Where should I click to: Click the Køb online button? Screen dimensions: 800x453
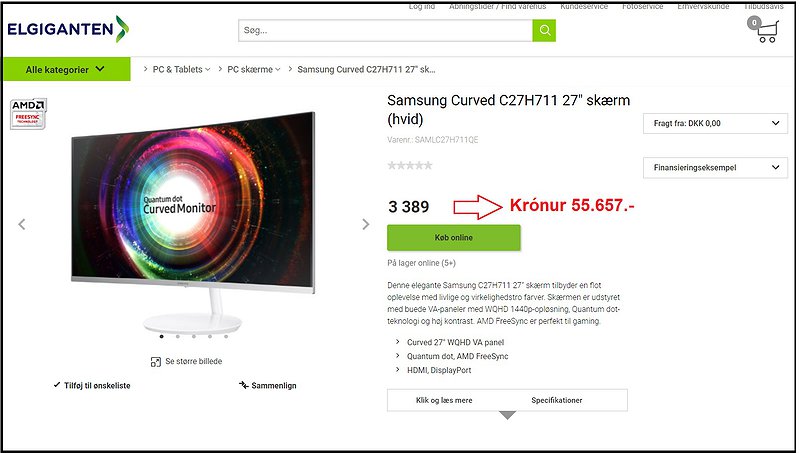[x=454, y=238]
